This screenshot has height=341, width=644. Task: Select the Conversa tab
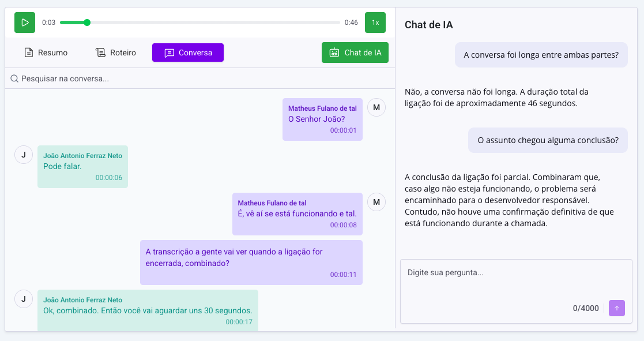[187, 53]
